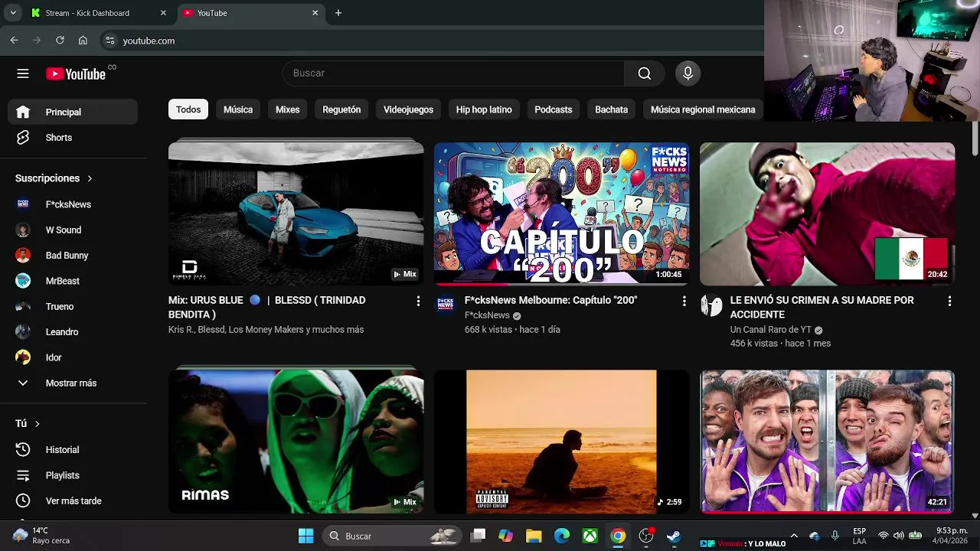View site information icon in address bar
980x551 pixels.
(x=109, y=41)
